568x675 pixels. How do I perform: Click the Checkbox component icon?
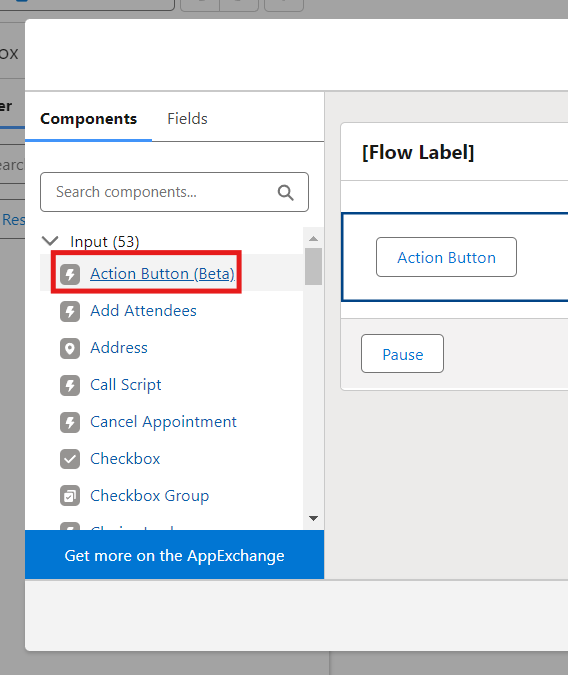click(70, 459)
